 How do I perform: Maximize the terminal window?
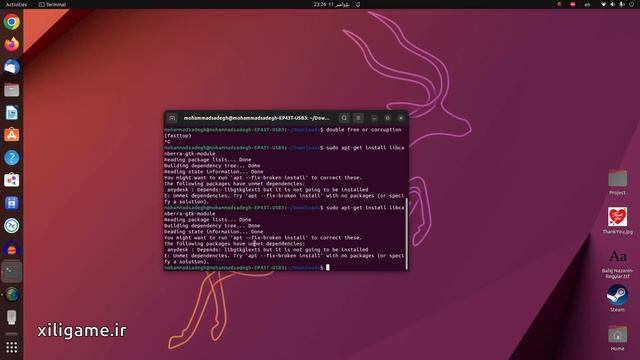(x=387, y=118)
